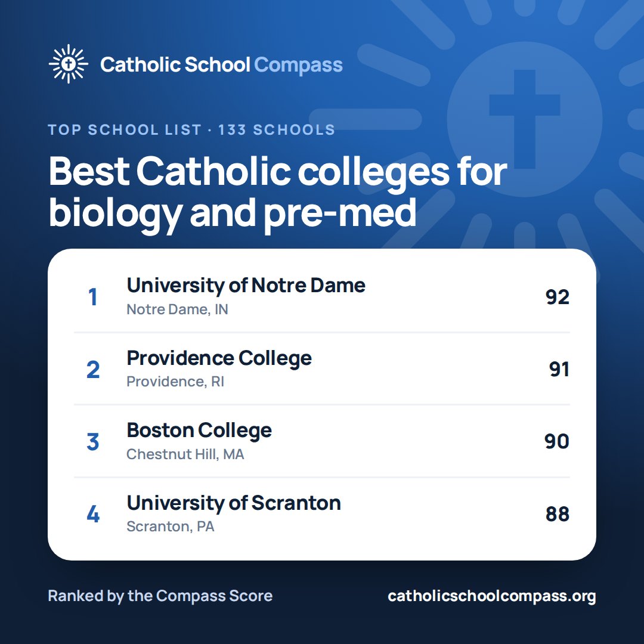Click the rank number 2 badge
The width and height of the screenshot is (644, 644).
pyautogui.click(x=93, y=369)
